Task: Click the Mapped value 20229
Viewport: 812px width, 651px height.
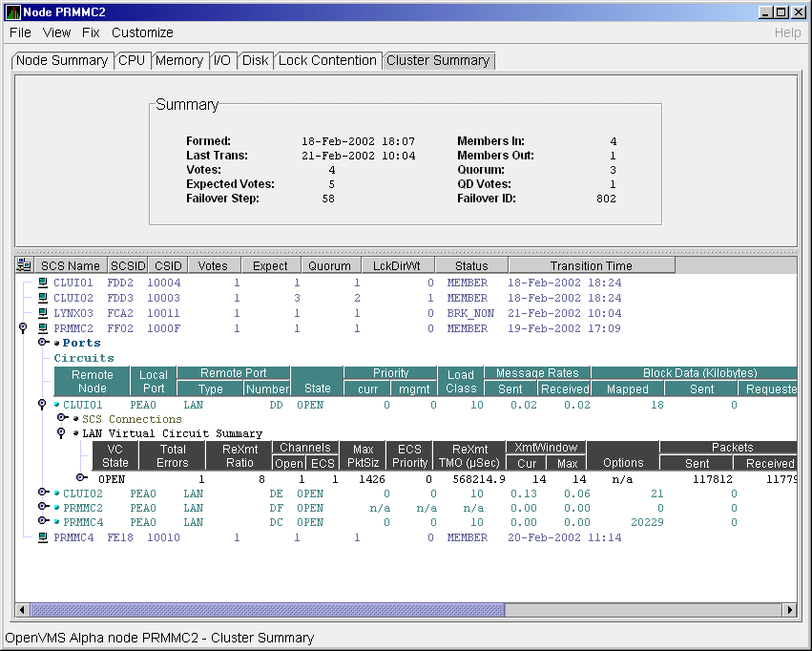Action: click(x=647, y=522)
